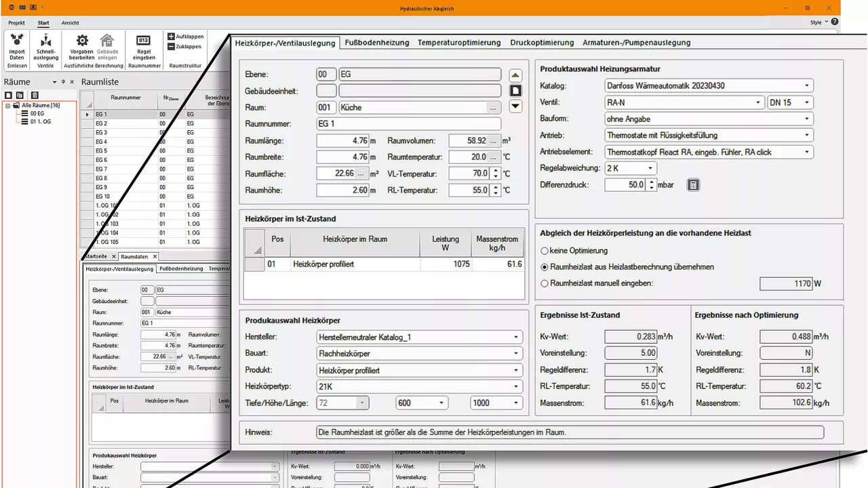Click the ellipsis button beside Raumvolumen
The height and width of the screenshot is (488, 868).
click(493, 141)
